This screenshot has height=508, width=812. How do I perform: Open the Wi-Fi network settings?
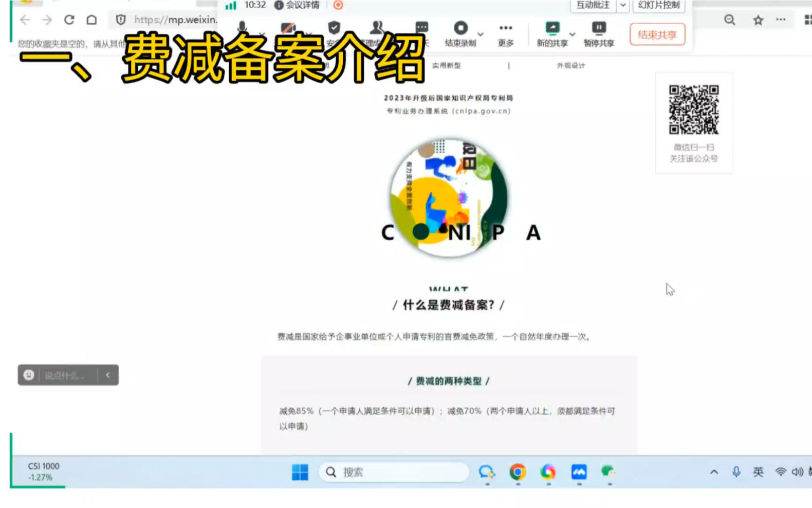[780, 471]
